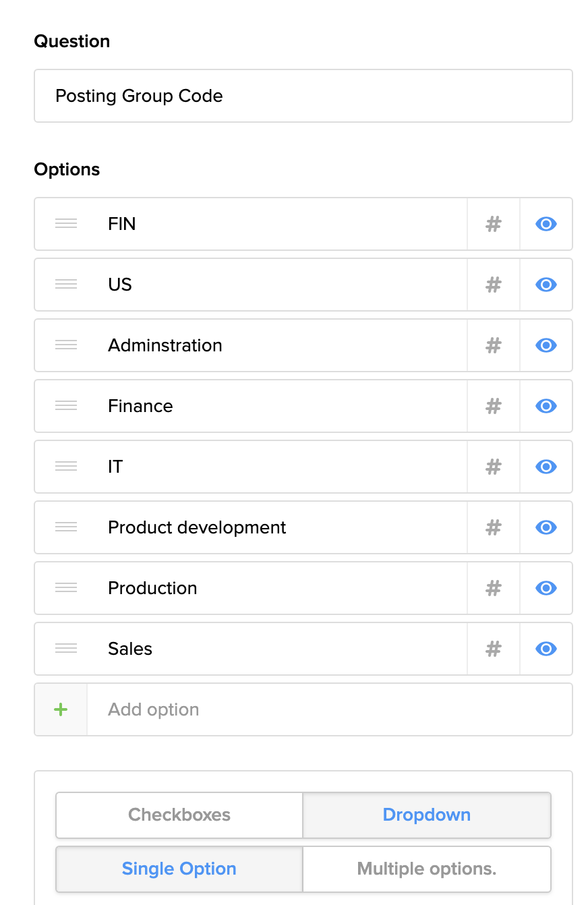This screenshot has width=588, height=905.
Task: Toggle visibility of the IT option
Action: pyautogui.click(x=546, y=467)
